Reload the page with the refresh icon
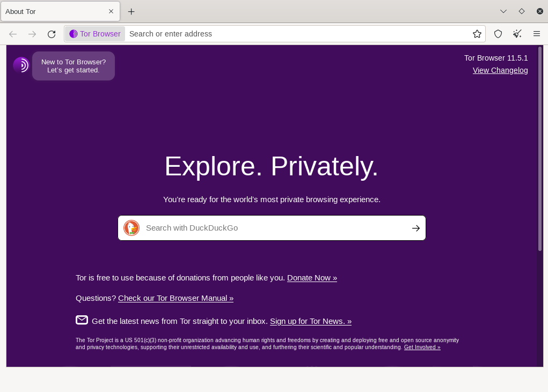 [x=52, y=34]
